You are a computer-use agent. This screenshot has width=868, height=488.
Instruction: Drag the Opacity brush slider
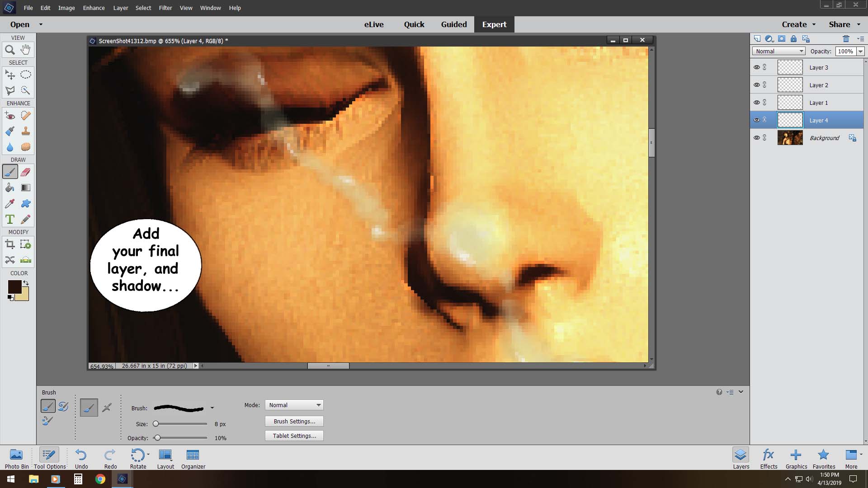[x=157, y=437]
